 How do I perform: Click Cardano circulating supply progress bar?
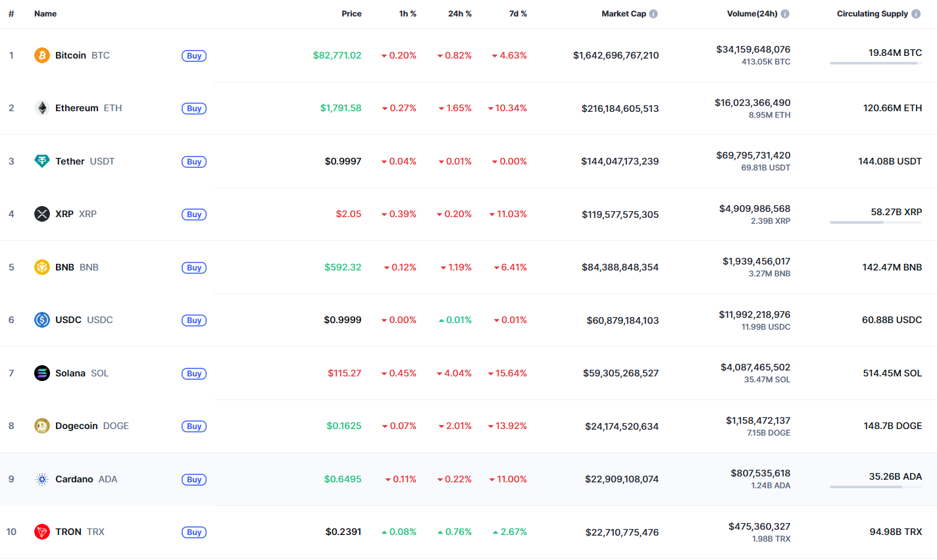876,487
